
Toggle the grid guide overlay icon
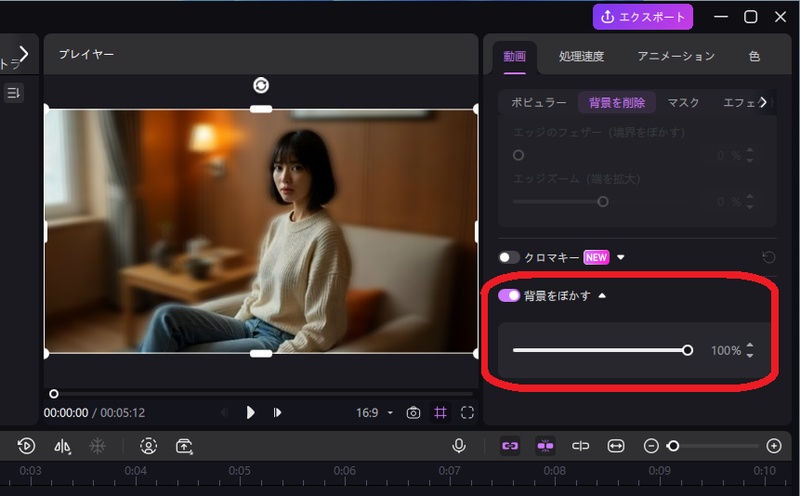point(440,412)
